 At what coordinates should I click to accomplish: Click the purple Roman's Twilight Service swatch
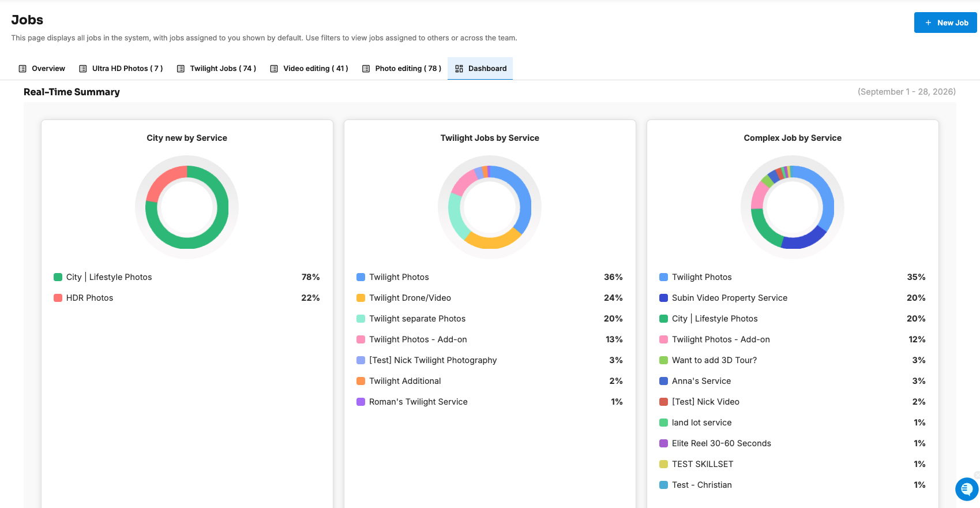pos(361,402)
